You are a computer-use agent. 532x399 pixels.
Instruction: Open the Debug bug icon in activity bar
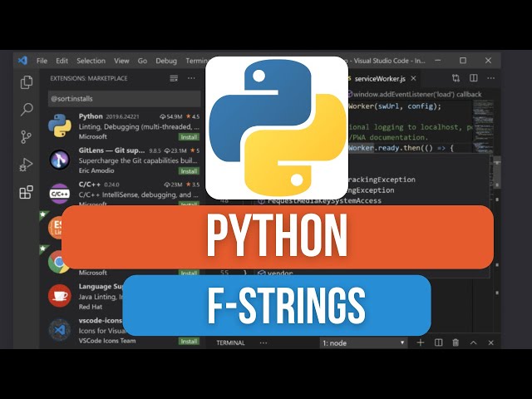tap(26, 165)
